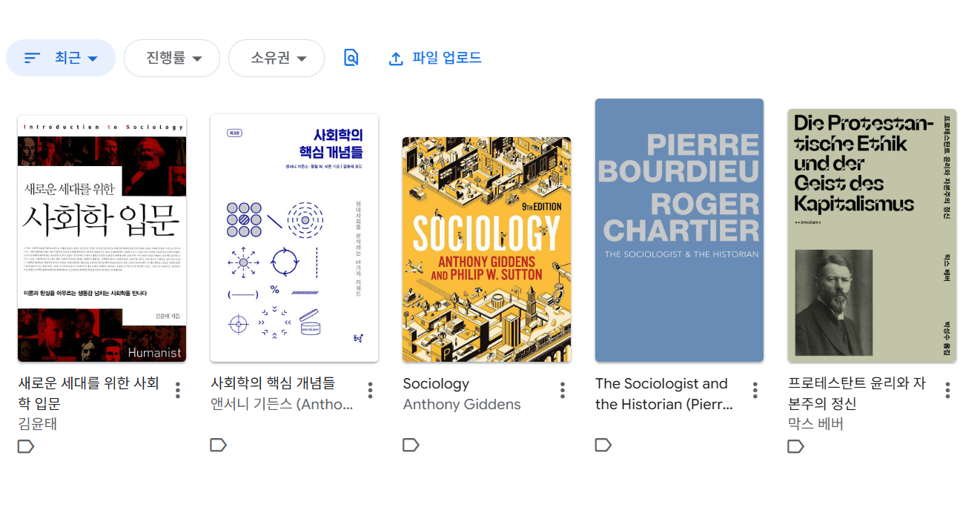Open the Die Protestantische Ethik cover
The width and height of the screenshot is (980, 510).
[x=872, y=235]
